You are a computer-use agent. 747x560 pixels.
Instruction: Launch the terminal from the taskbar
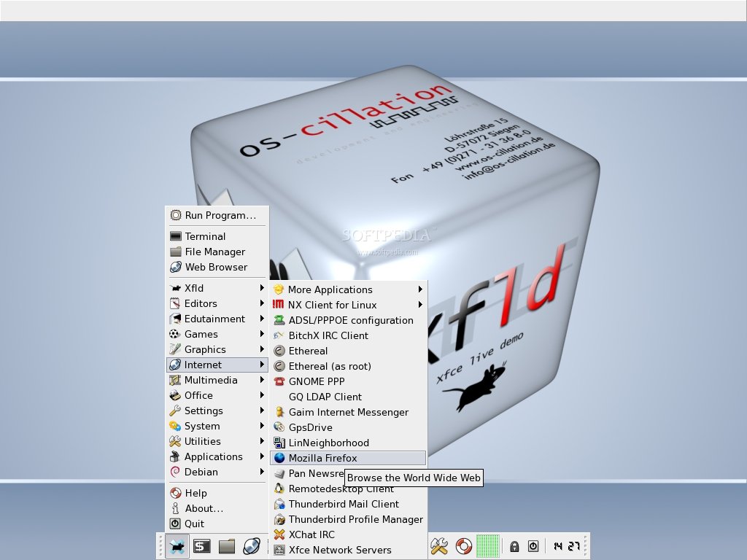pos(201,545)
